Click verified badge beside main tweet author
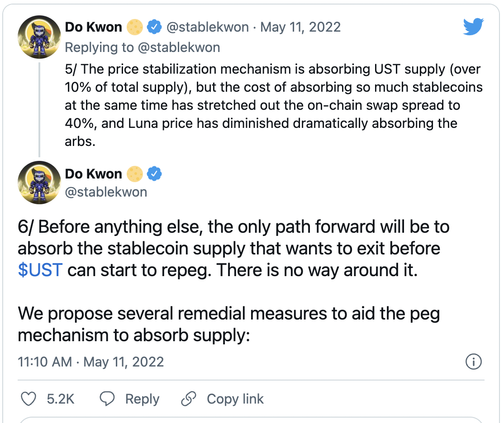 coord(154,174)
